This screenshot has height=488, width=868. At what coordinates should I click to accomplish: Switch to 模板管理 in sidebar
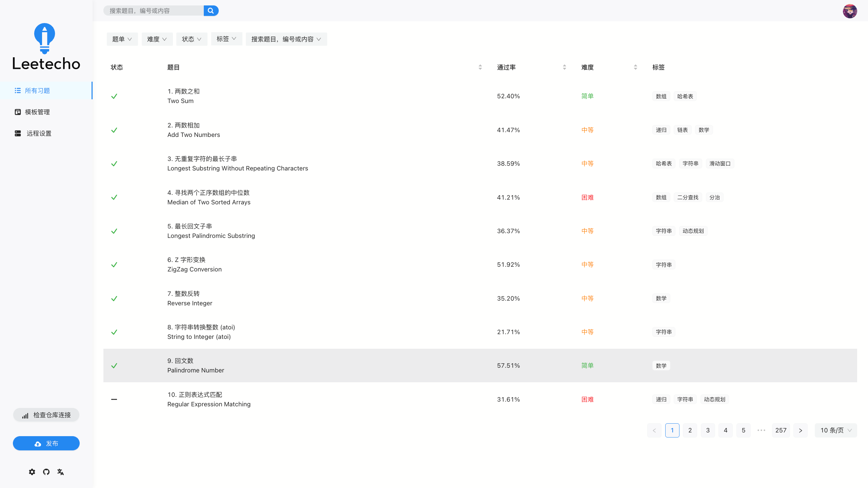point(37,112)
